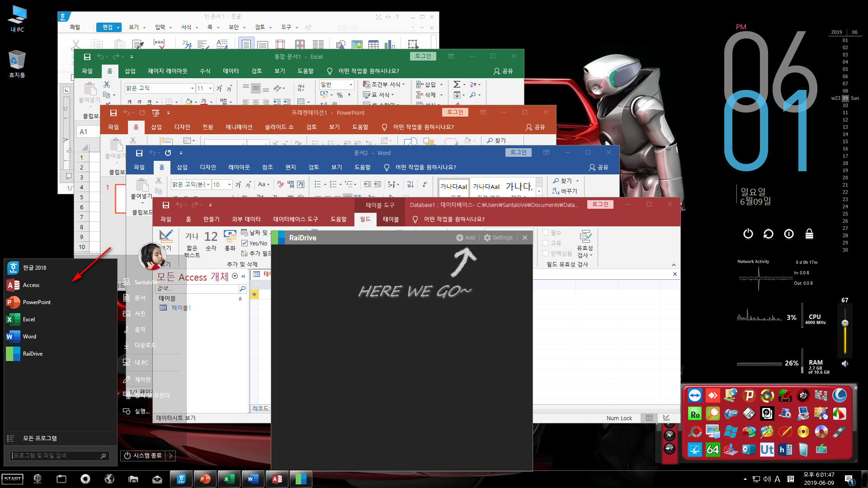Click Sort icon in Word ribbon

coord(410,184)
